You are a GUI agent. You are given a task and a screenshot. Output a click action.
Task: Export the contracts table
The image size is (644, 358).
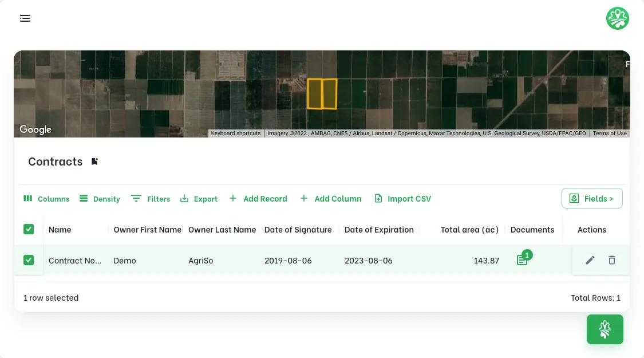pos(199,199)
